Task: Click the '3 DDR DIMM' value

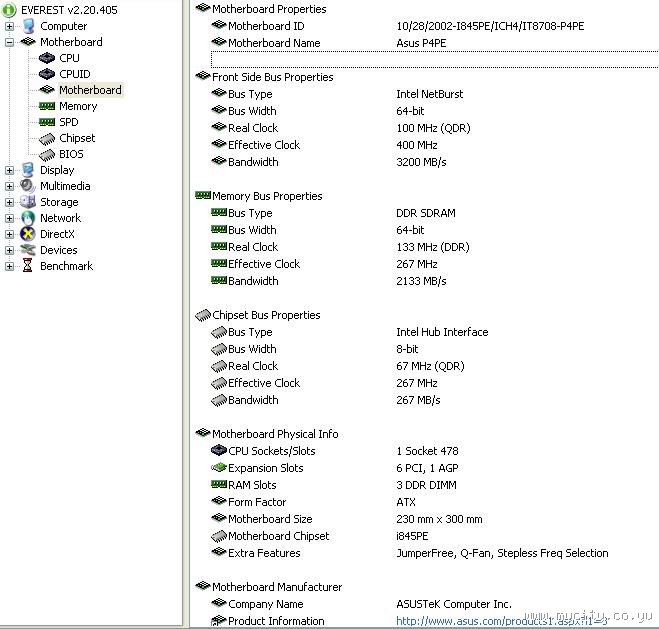Action: coord(426,485)
